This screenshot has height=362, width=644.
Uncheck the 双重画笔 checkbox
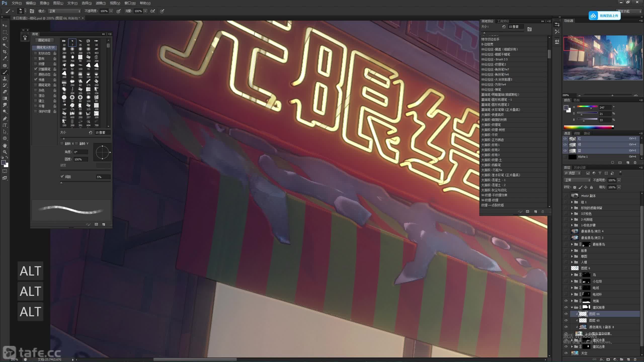35,69
